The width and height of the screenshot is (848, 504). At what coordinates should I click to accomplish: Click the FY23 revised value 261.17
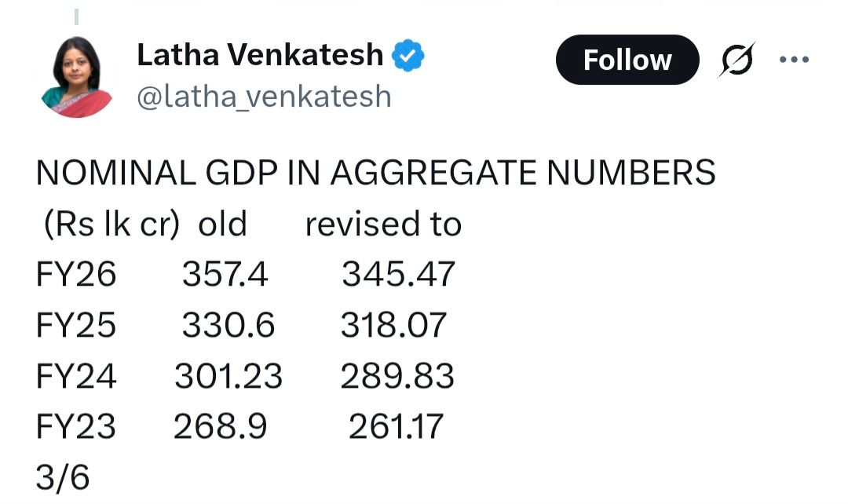pyautogui.click(x=397, y=427)
